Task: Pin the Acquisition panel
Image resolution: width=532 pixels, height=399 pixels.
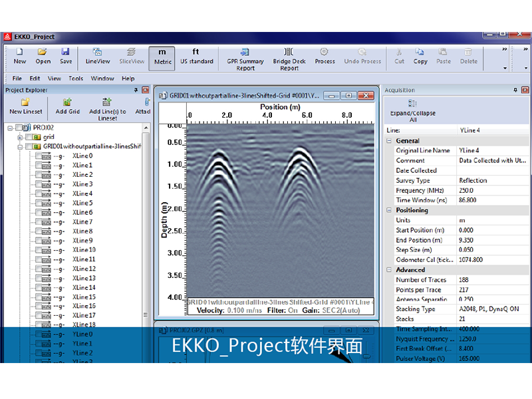Action: [x=515, y=90]
